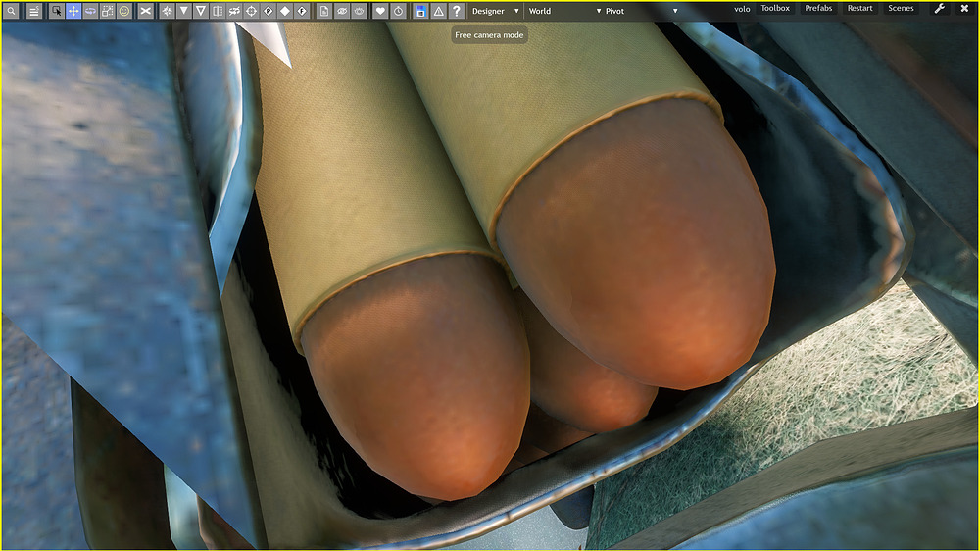Select the cursor selection tool

(56, 11)
